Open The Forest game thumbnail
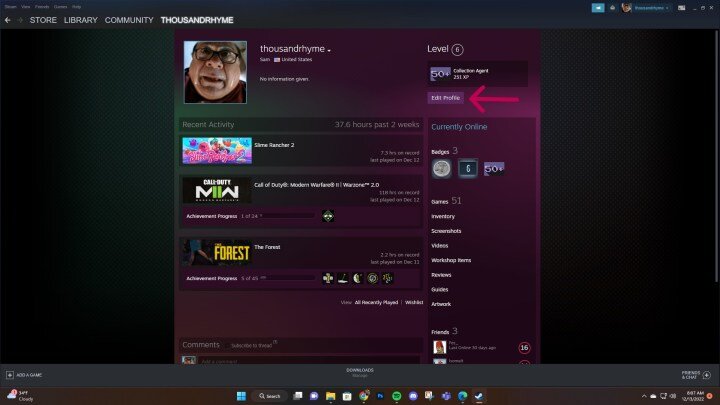720x405 pixels. pyautogui.click(x=217, y=252)
